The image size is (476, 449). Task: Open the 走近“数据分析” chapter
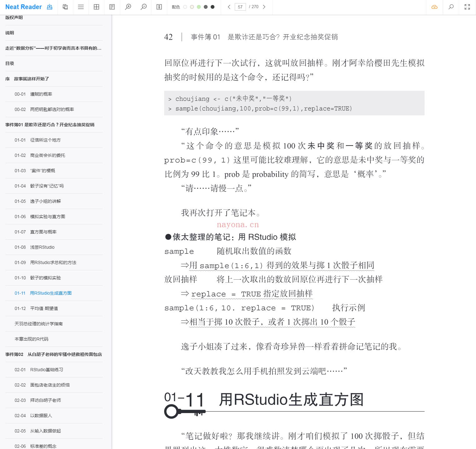point(54,48)
